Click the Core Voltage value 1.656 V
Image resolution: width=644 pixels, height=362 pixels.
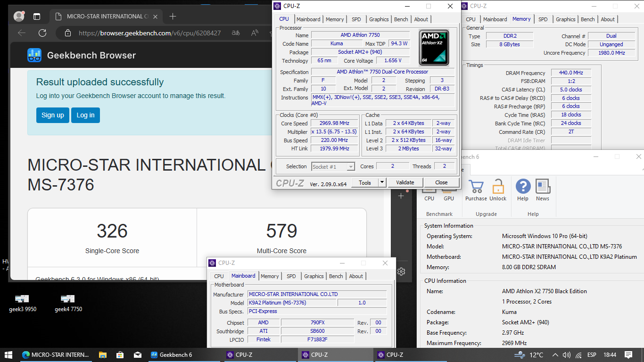coord(393,61)
